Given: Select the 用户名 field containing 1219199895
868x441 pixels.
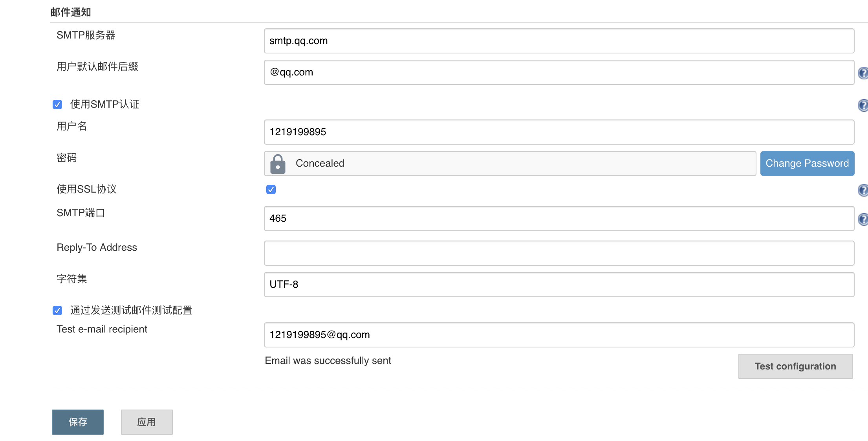Looking at the screenshot, I should [x=559, y=132].
